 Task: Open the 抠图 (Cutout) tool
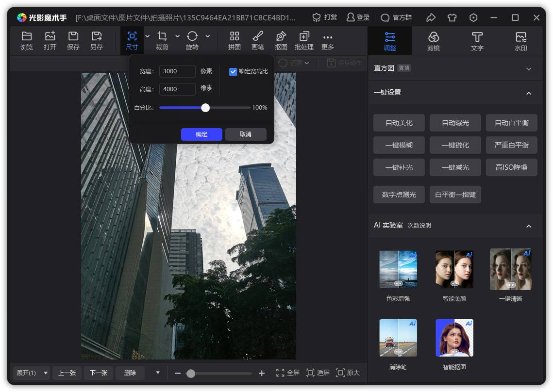click(281, 40)
